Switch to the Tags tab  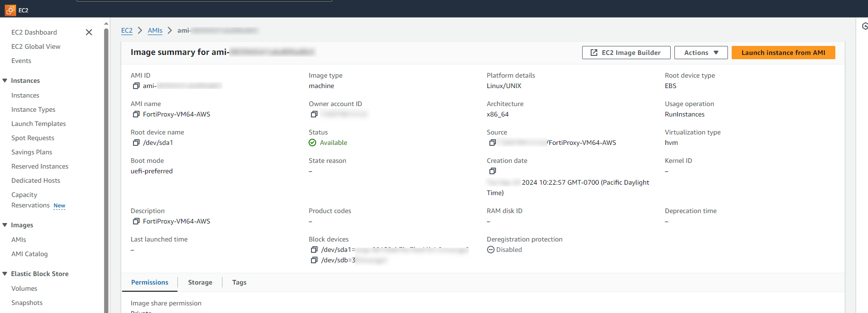(239, 282)
